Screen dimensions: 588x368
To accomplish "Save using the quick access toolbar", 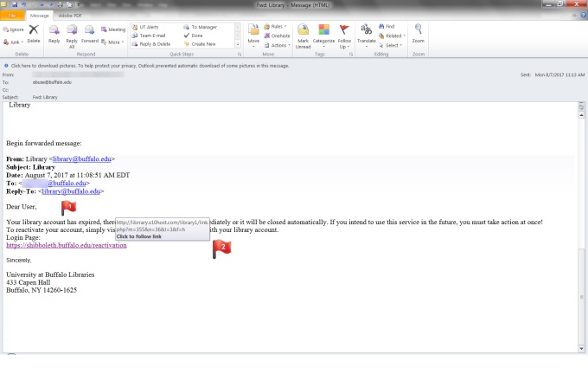I will tap(15, 4).
